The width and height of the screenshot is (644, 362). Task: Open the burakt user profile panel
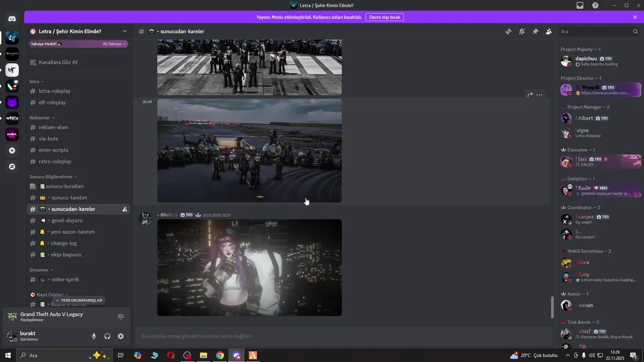click(x=45, y=336)
